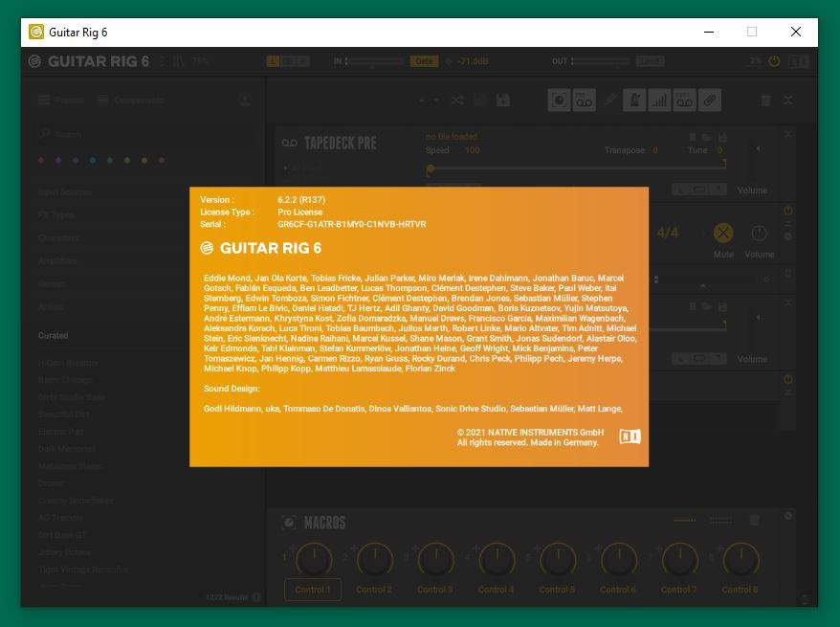The width and height of the screenshot is (840, 627).
Task: Select the AC Tremolo preset
Action: point(60,518)
